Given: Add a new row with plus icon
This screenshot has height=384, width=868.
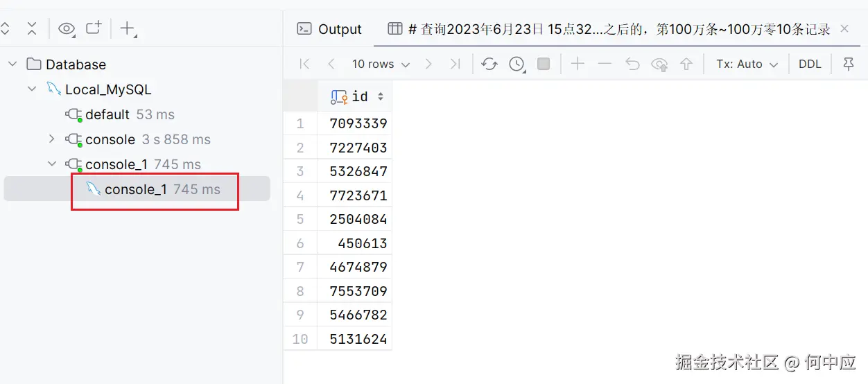Looking at the screenshot, I should coord(578,64).
